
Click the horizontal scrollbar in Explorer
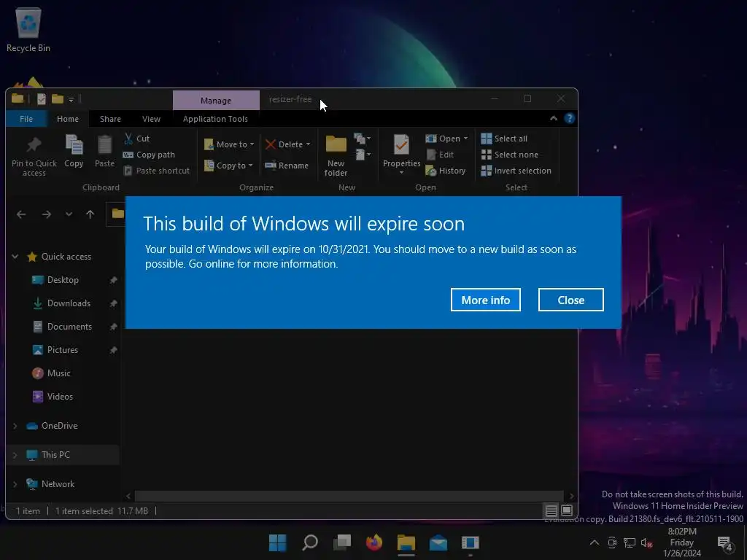(x=349, y=496)
